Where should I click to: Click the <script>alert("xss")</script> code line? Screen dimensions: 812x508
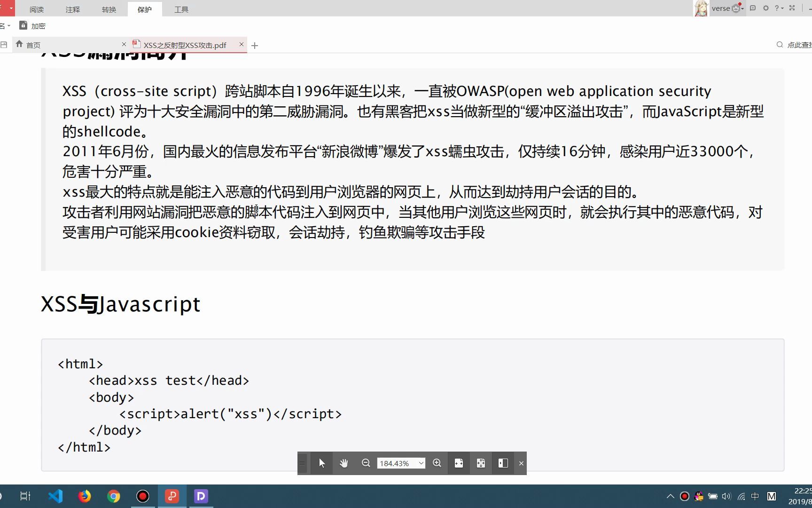[230, 414]
